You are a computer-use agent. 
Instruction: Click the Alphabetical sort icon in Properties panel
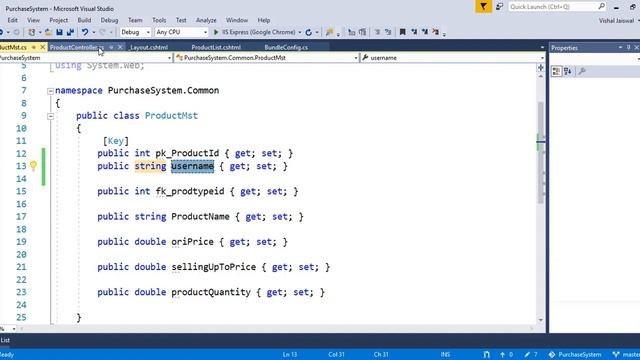pos(568,71)
